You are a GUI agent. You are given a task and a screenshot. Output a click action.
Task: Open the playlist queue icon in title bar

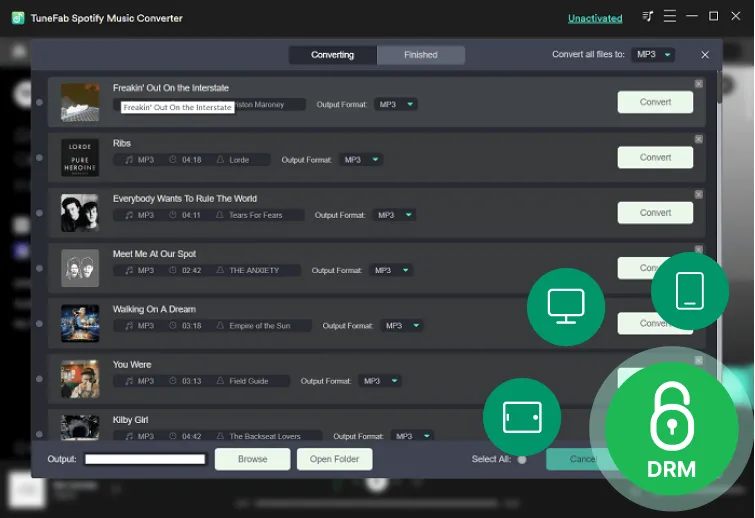click(x=647, y=17)
